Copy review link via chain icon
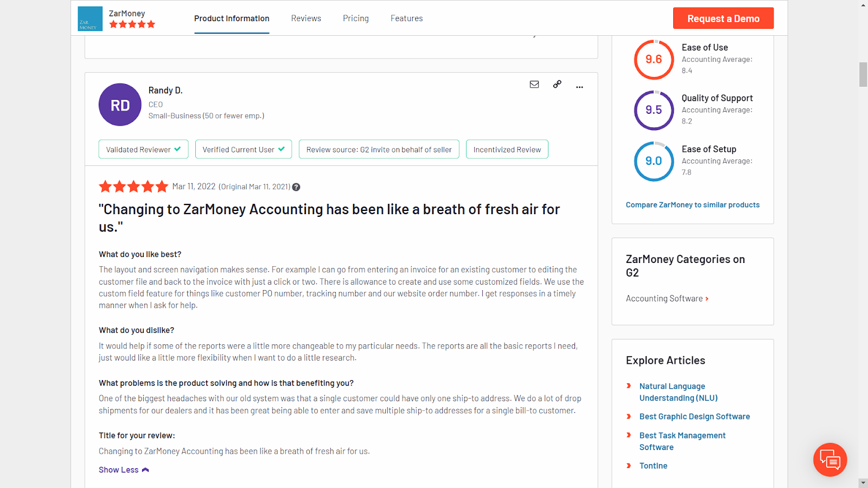Screen dimensions: 868x488 [x=557, y=84]
